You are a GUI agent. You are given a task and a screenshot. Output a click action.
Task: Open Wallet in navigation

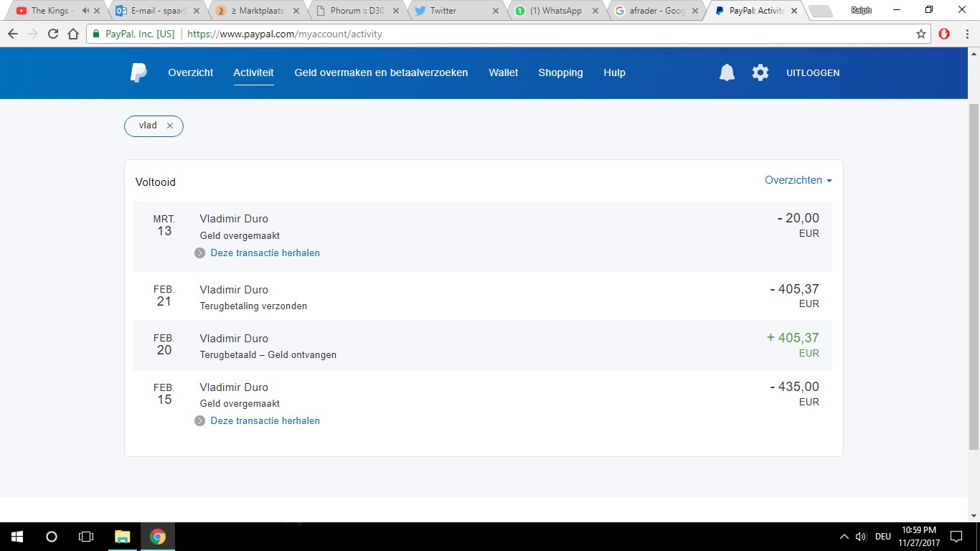[x=504, y=72]
